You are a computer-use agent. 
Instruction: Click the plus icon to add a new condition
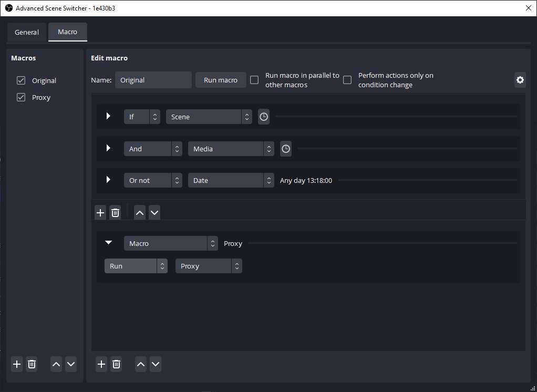tap(100, 212)
